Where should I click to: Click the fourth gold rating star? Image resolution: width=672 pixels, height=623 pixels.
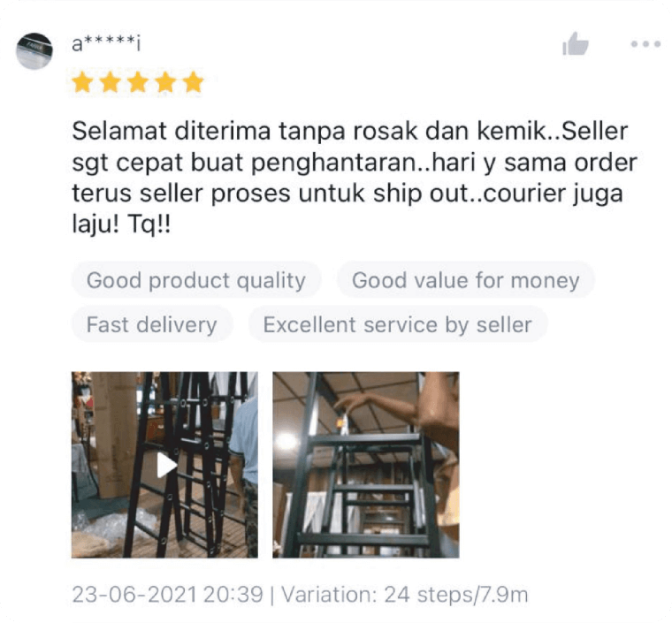166,82
